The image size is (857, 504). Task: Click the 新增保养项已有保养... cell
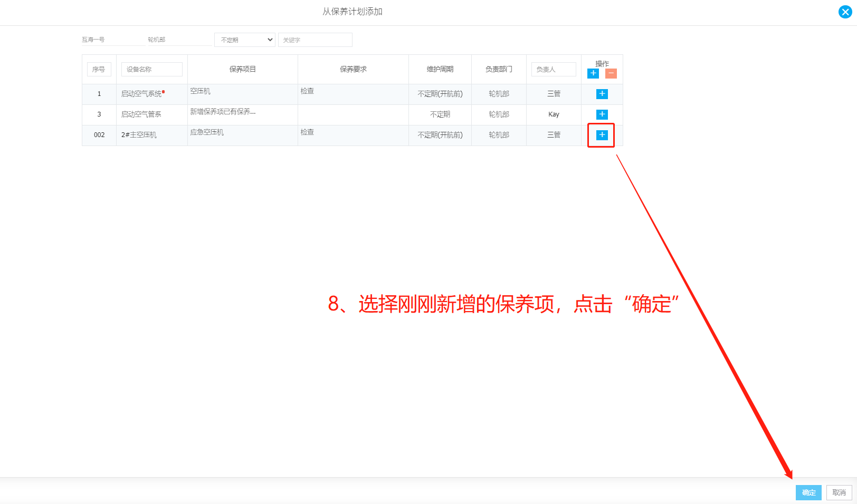[x=243, y=114]
